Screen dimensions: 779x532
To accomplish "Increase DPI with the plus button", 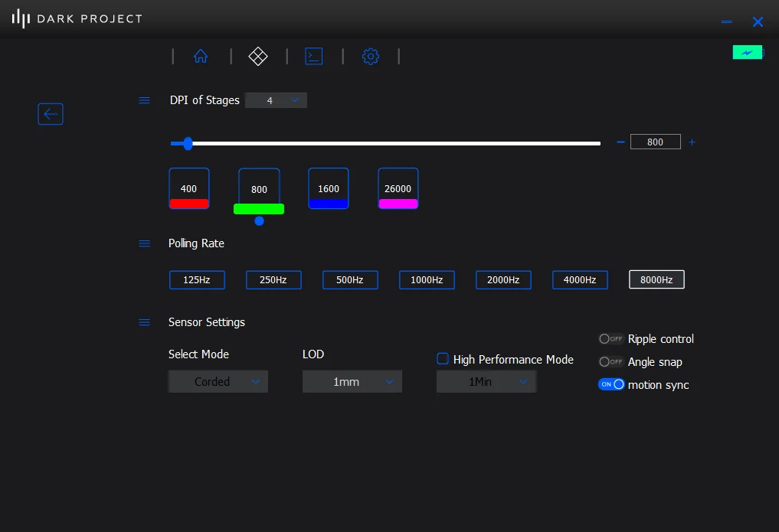I will 692,142.
